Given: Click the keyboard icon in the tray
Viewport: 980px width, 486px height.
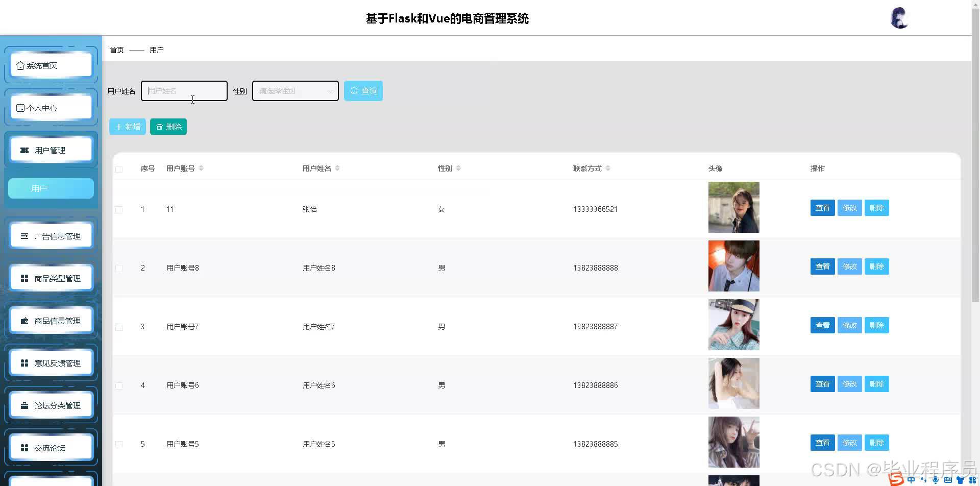Looking at the screenshot, I should pyautogui.click(x=948, y=480).
